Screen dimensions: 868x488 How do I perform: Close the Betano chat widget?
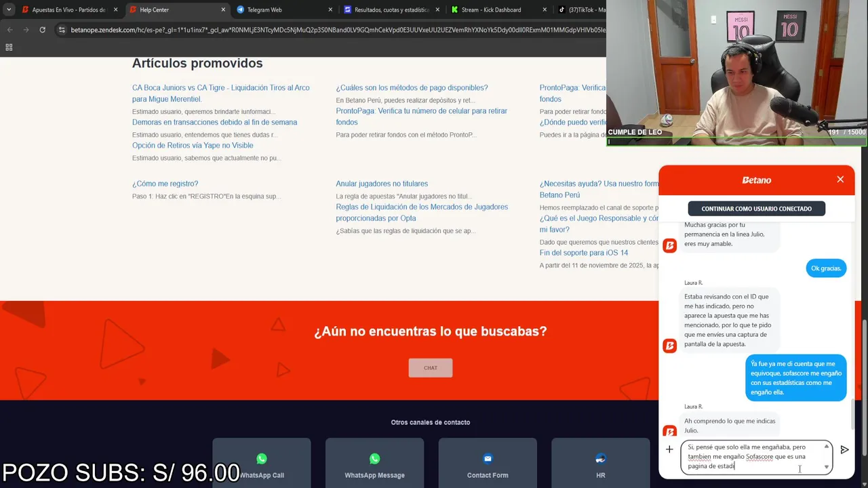(x=840, y=180)
